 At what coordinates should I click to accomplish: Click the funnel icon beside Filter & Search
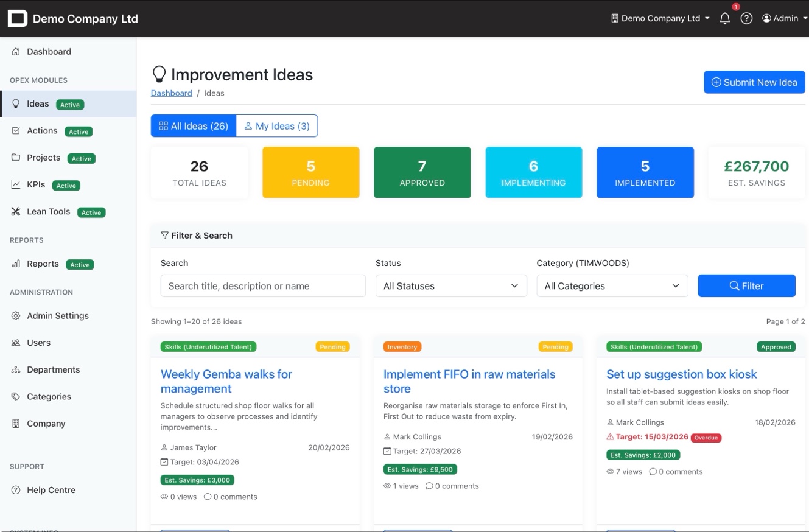[x=164, y=235]
